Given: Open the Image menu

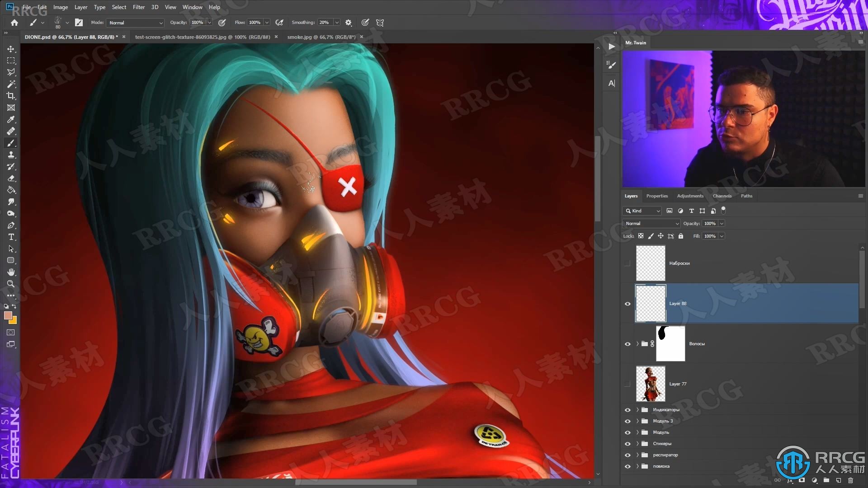Looking at the screenshot, I should tap(61, 7).
